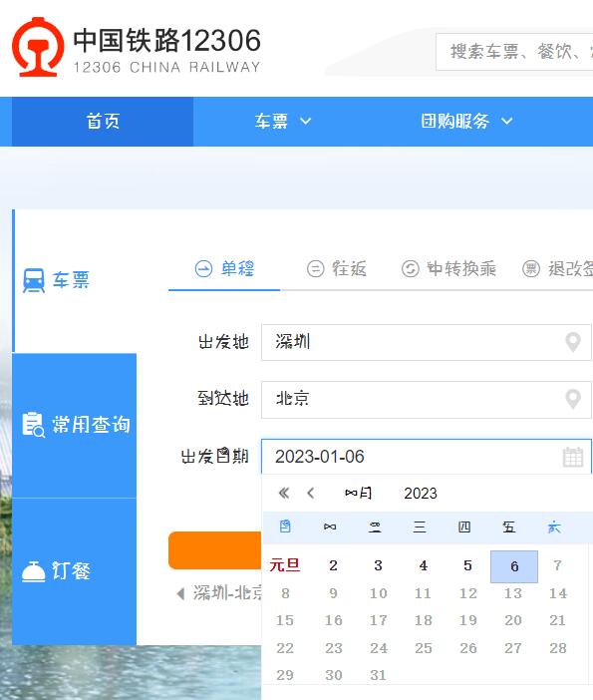
Task: Click the departure field showing 深圳
Action: click(x=427, y=342)
